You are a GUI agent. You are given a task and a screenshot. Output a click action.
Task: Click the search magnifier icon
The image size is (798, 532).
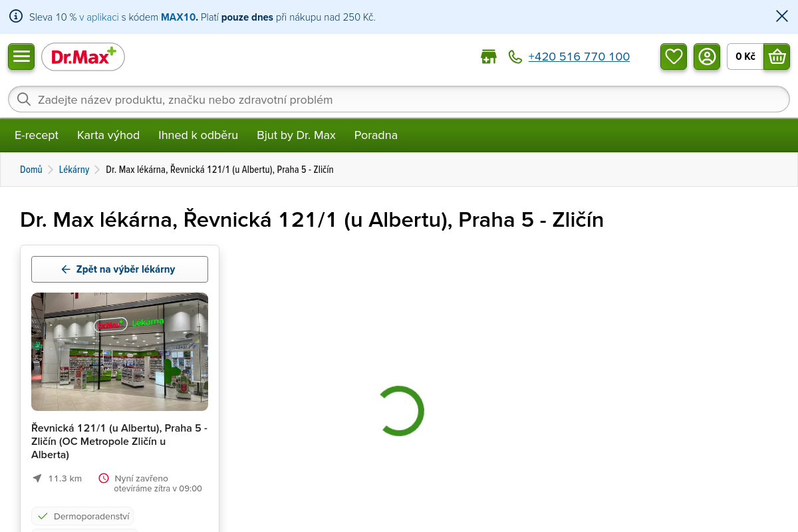pyautogui.click(x=24, y=100)
